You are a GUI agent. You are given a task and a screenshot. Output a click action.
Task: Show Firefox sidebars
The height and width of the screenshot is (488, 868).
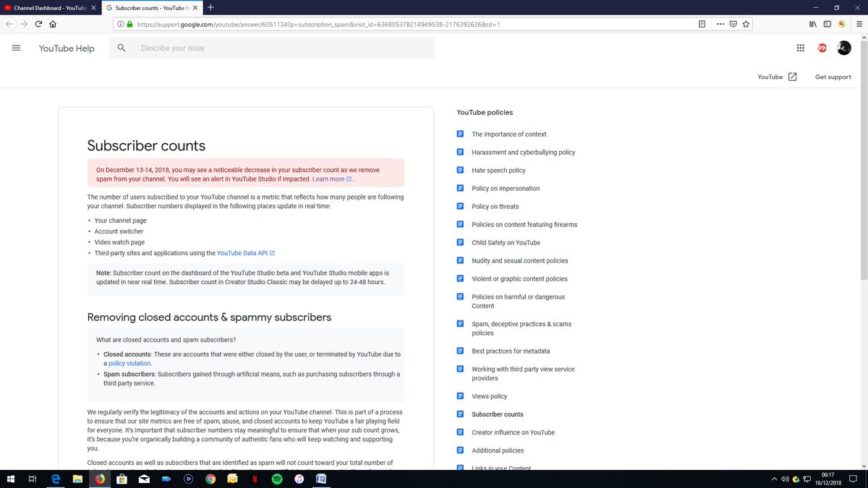click(827, 24)
